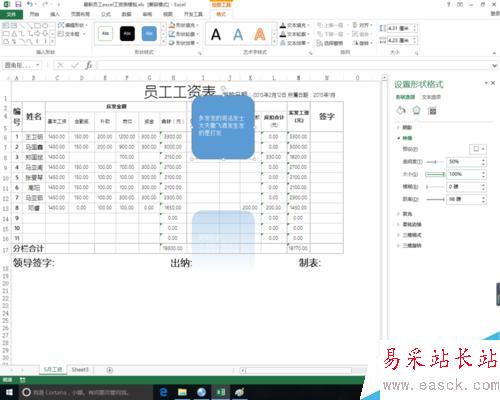Image resolution: width=500 pixels, height=400 pixels.
Task: Open the Shape Effects dropdown
Action: pyautogui.click(x=183, y=43)
